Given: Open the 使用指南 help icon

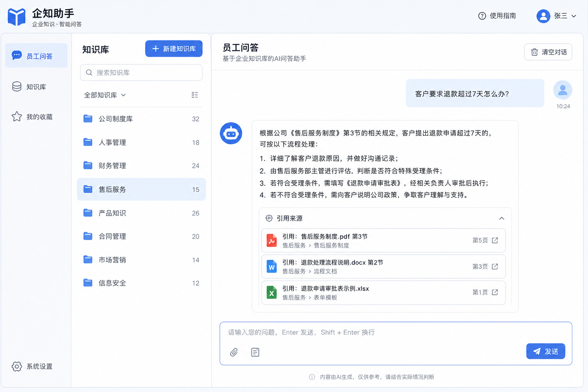Looking at the screenshot, I should point(482,16).
